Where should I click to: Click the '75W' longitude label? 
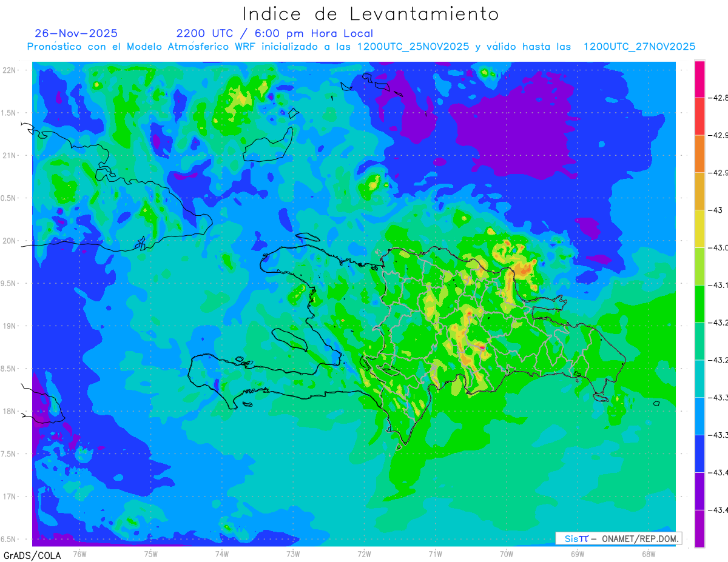tap(151, 554)
